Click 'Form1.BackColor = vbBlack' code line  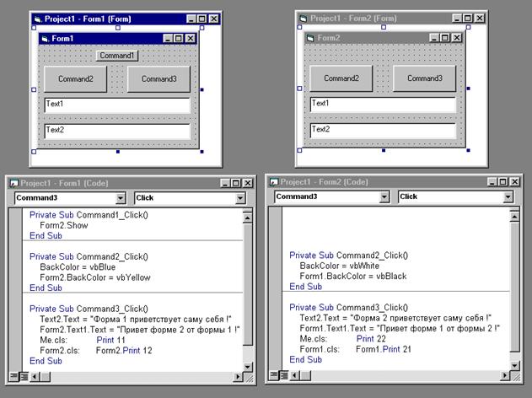pos(353,277)
